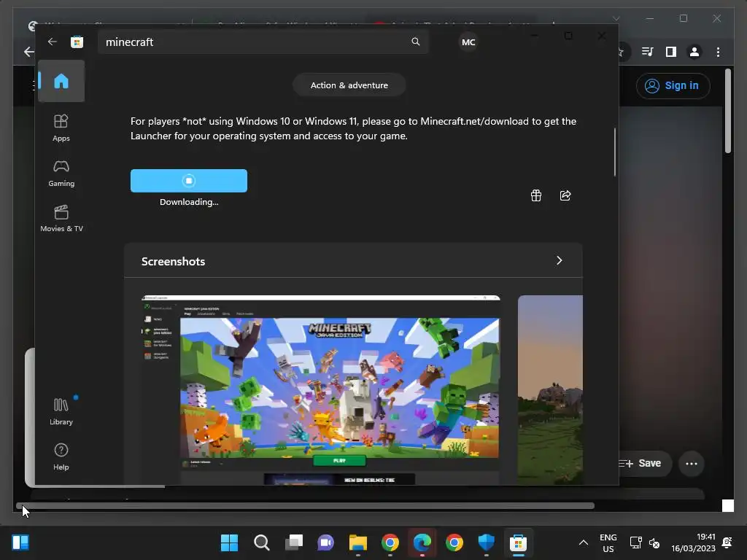Go back using Microsoft Store back arrow
The height and width of the screenshot is (560, 747).
tap(53, 42)
